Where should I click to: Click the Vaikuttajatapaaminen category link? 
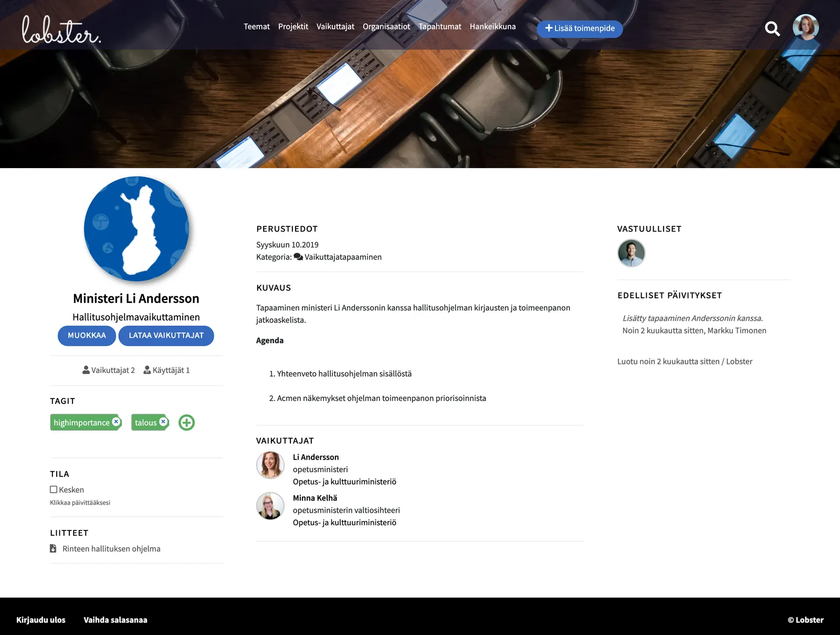click(x=343, y=257)
